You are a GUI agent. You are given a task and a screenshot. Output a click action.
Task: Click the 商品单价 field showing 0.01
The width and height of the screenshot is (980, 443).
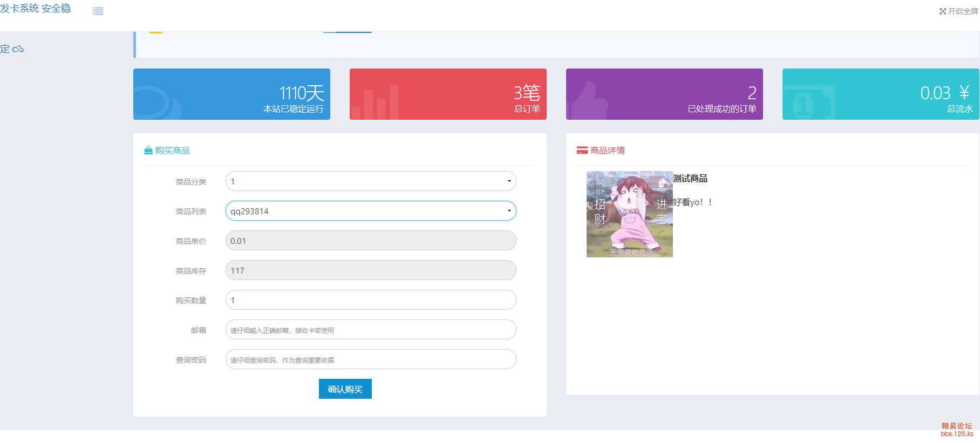coord(371,241)
